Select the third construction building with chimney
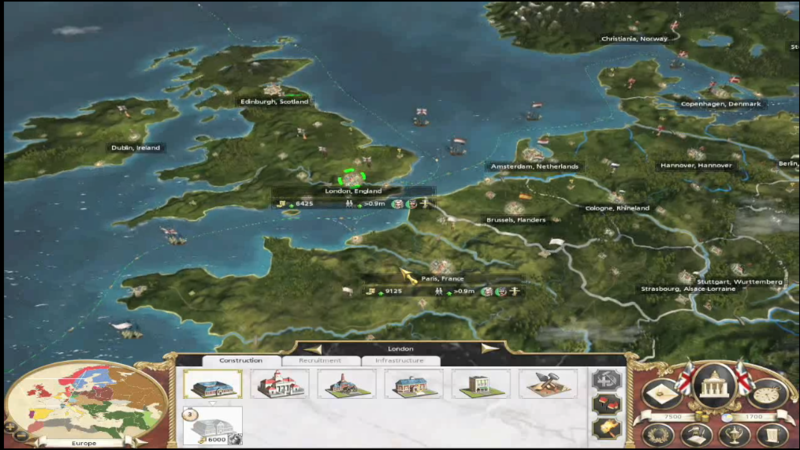800x450 pixels. (x=346, y=384)
